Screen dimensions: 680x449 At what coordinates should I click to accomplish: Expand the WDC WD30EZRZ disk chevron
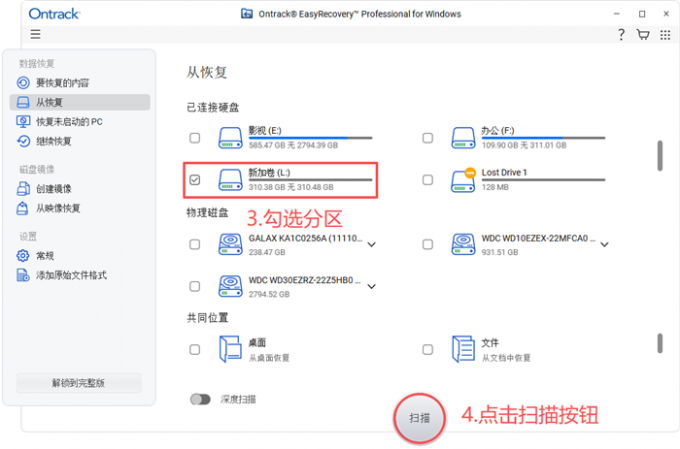(x=371, y=287)
